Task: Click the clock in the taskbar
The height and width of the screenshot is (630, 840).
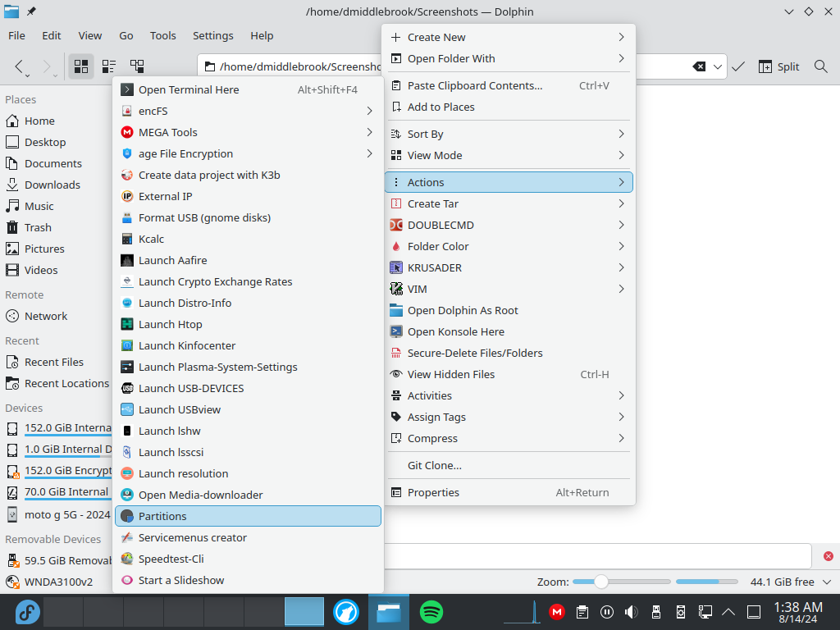Action: (x=797, y=612)
